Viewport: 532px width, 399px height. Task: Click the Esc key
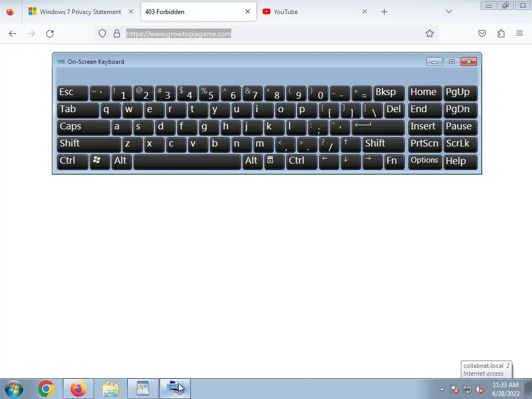(73, 93)
